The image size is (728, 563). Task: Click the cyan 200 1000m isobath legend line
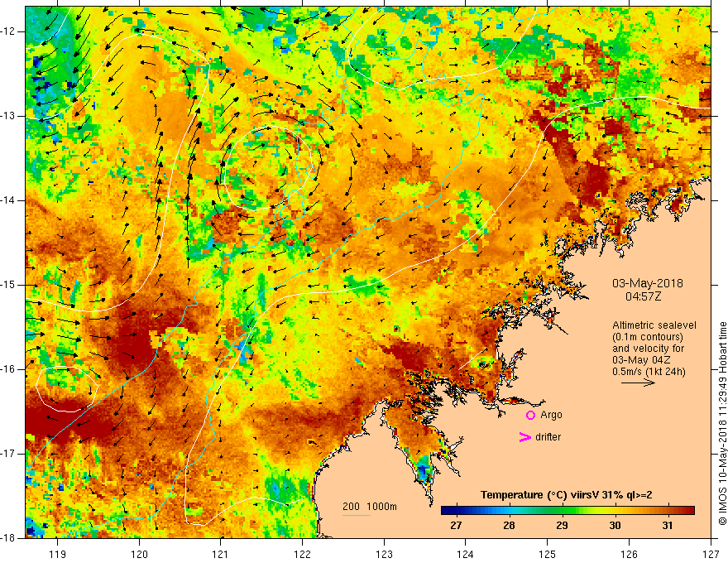tap(357, 515)
